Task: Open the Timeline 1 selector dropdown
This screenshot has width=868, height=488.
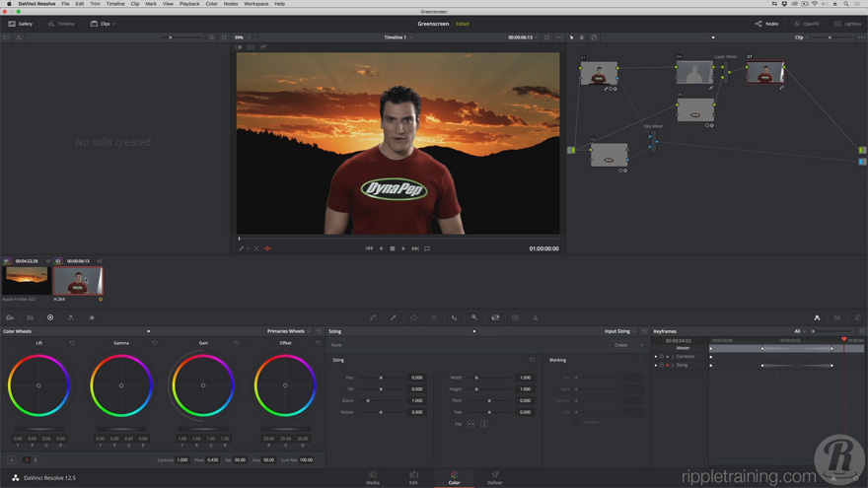Action: click(x=398, y=37)
